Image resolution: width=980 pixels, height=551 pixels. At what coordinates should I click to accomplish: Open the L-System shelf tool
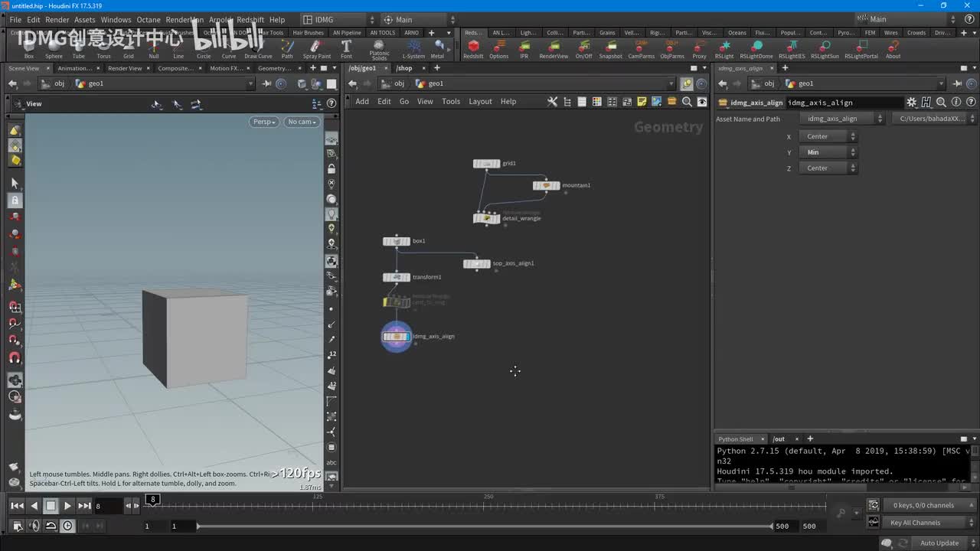click(413, 50)
